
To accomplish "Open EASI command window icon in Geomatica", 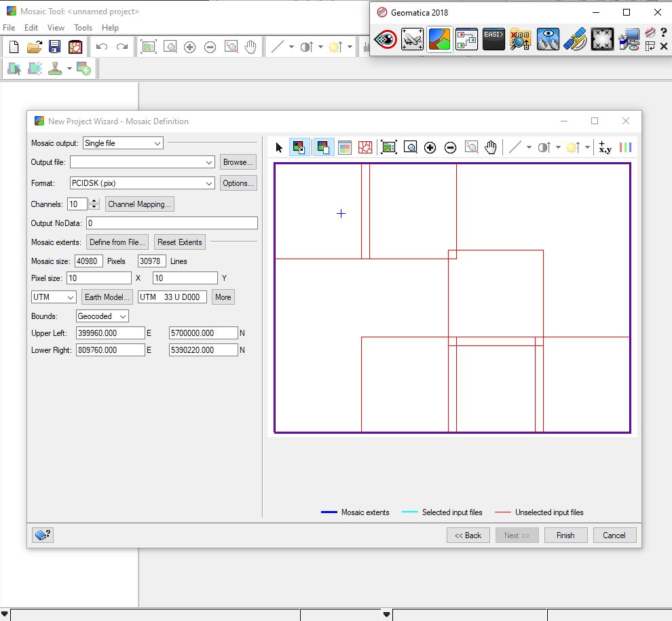I will tap(493, 39).
